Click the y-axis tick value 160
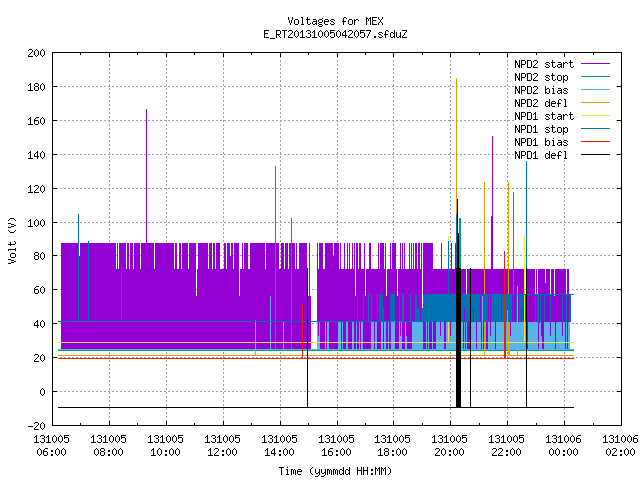The width and height of the screenshot is (640, 480). (x=36, y=121)
